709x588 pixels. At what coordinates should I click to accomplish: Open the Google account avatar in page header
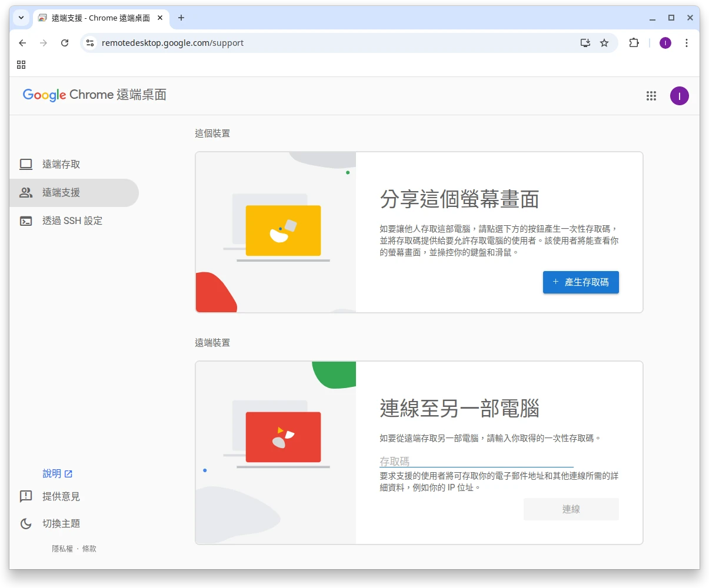pyautogui.click(x=679, y=96)
